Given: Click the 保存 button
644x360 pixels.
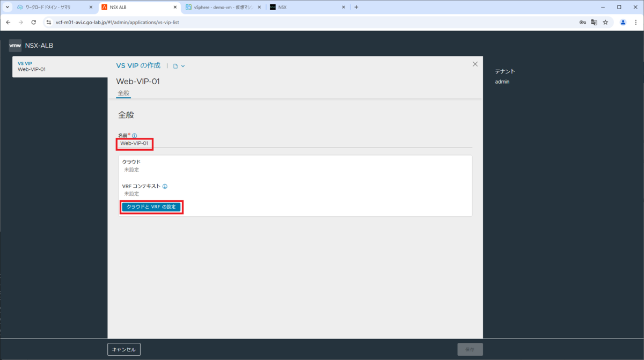Looking at the screenshot, I should click(470, 350).
